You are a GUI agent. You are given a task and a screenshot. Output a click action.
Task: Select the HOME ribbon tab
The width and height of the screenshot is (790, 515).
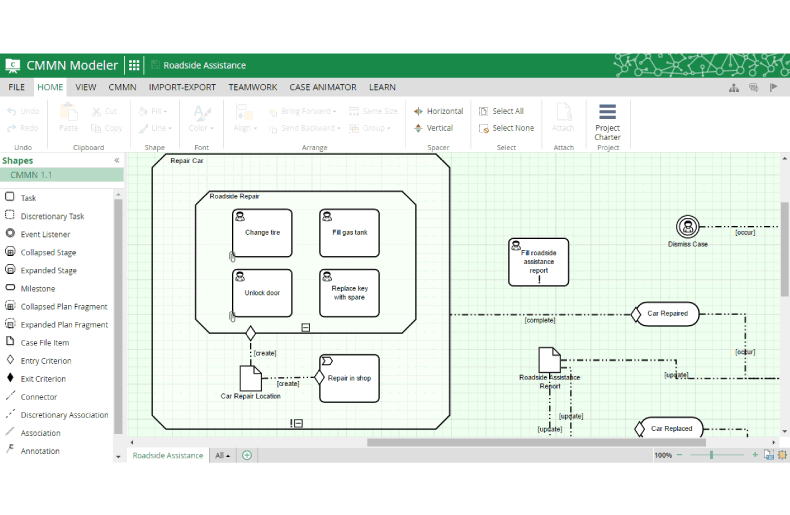[50, 87]
